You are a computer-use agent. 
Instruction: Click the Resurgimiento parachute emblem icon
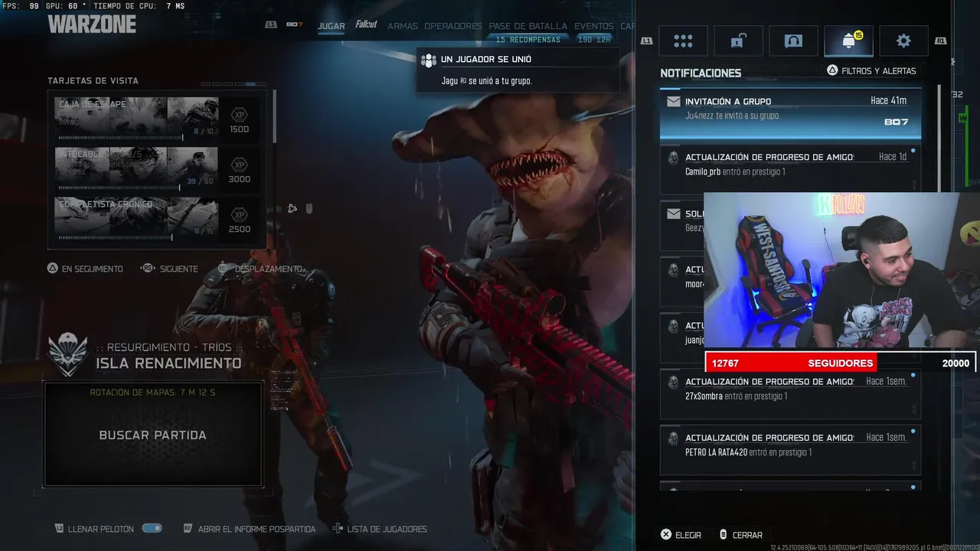click(68, 354)
